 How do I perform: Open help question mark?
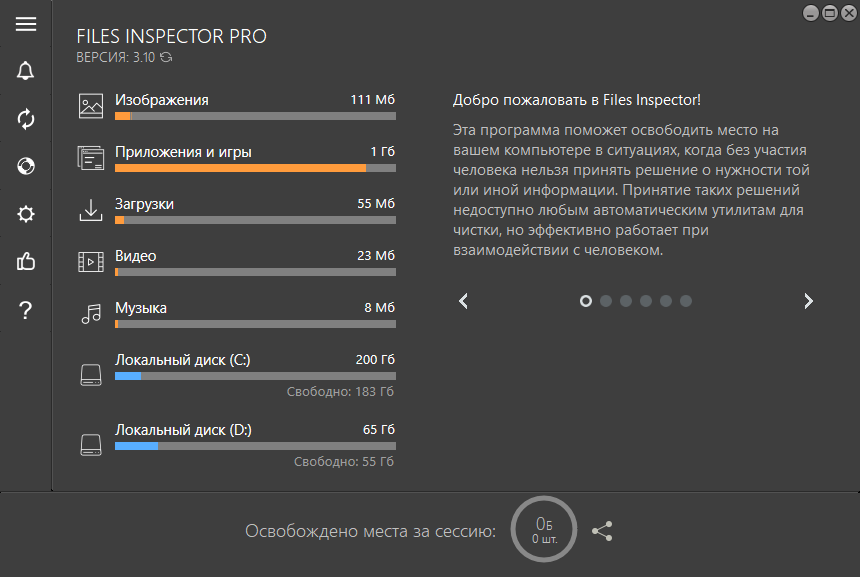point(26,311)
